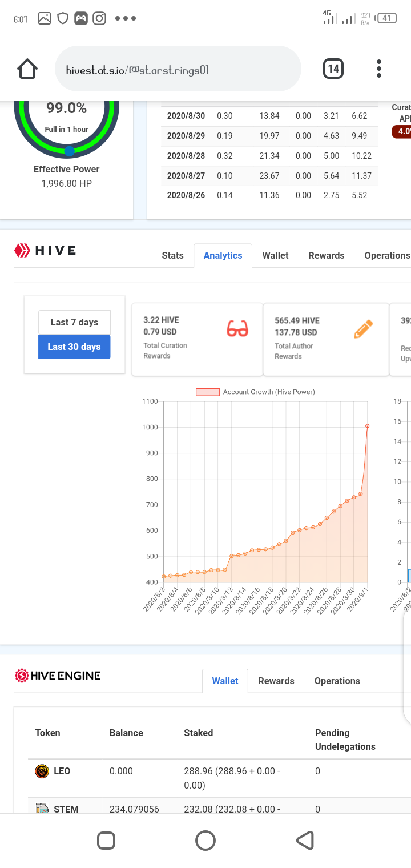Tap the Android home circle button
The height and width of the screenshot is (868, 411).
205,841
